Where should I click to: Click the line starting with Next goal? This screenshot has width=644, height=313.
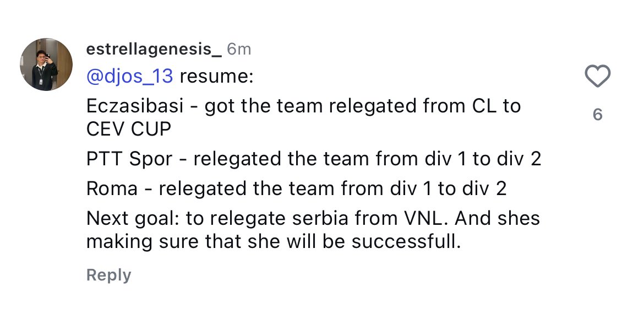point(313,218)
